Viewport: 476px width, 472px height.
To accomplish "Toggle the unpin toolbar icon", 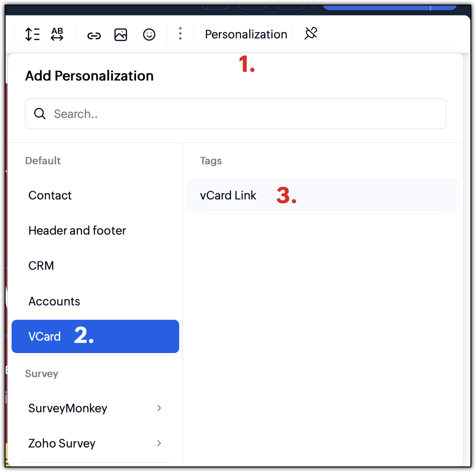I will pos(311,33).
